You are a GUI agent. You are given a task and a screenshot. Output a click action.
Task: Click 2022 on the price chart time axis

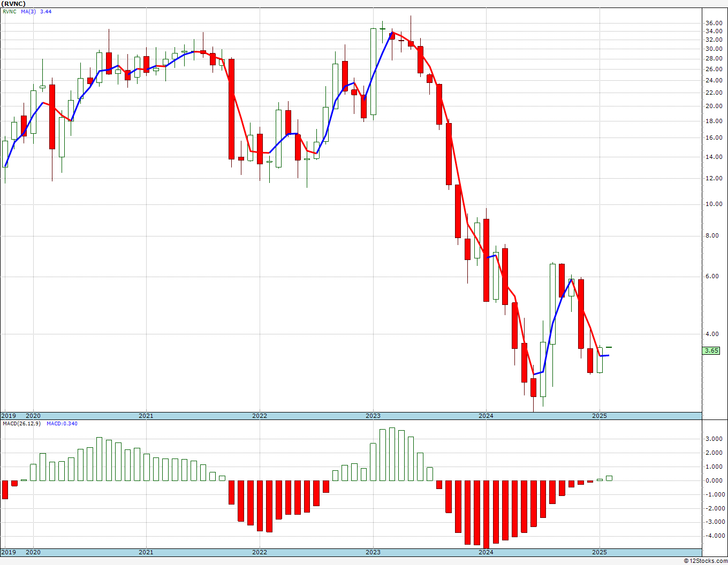(x=260, y=416)
